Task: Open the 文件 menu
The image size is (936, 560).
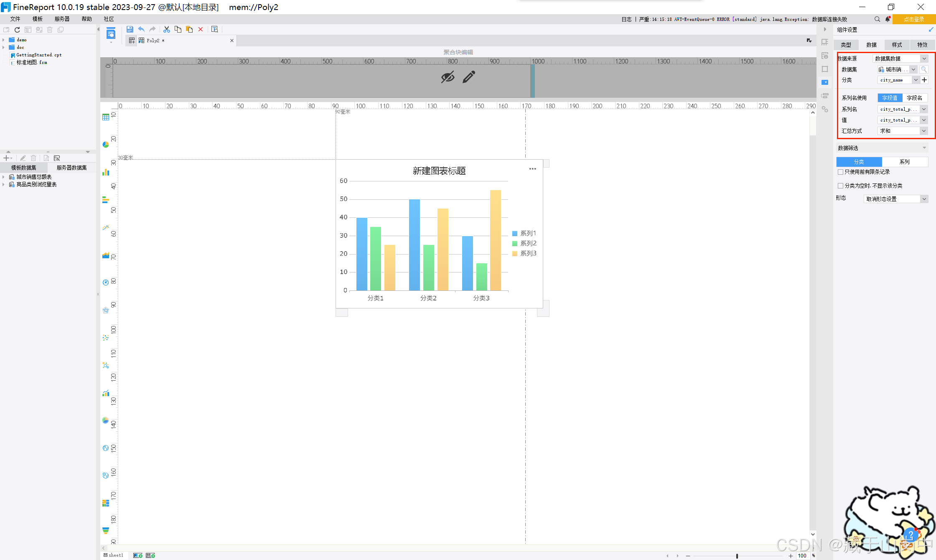Action: pyautogui.click(x=15, y=19)
